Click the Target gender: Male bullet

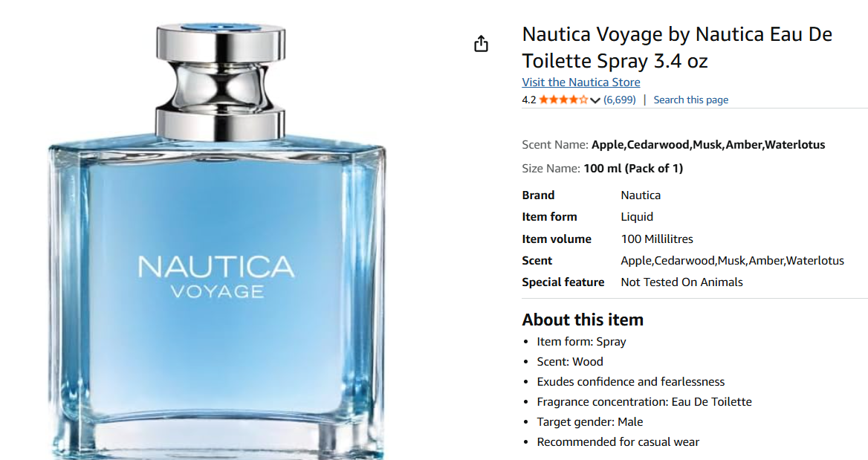589,422
